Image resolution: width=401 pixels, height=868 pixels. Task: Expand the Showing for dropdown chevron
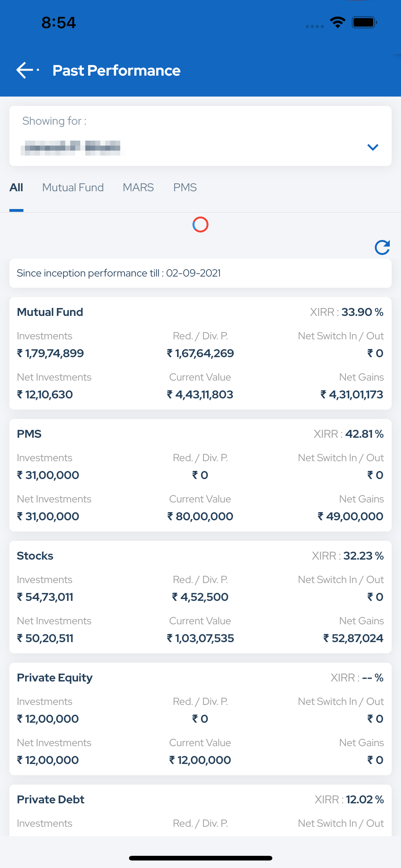tap(373, 147)
